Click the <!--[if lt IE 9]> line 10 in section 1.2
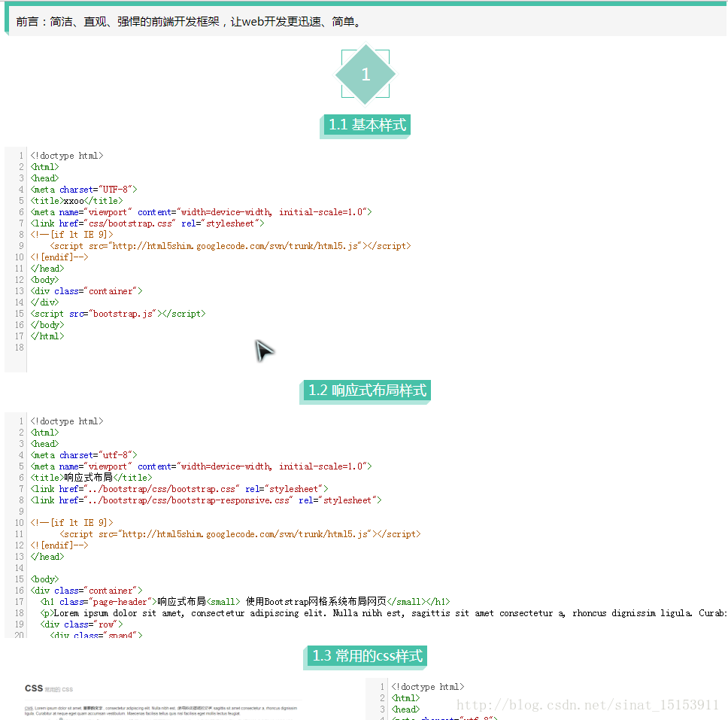 click(x=71, y=523)
